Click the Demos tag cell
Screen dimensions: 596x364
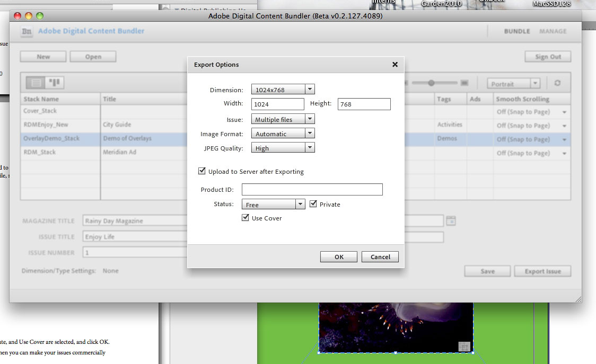click(447, 138)
